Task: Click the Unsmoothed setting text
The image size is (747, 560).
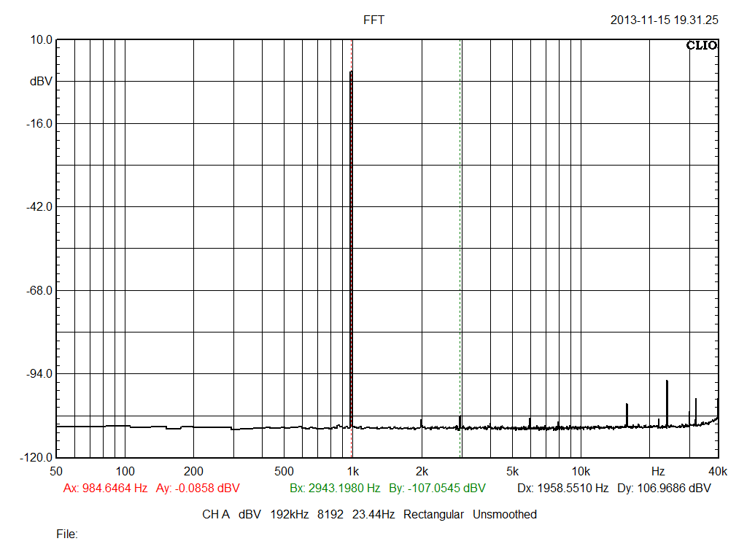Action: 505,515
